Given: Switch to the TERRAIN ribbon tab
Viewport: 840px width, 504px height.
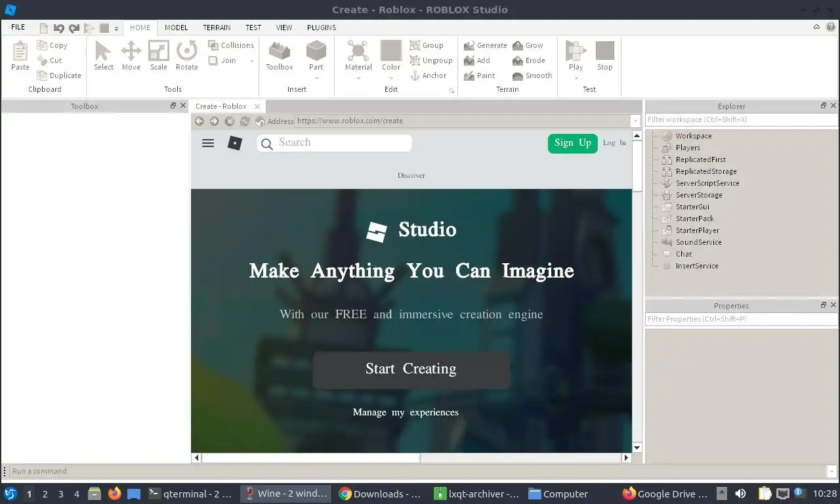Looking at the screenshot, I should click(x=217, y=28).
